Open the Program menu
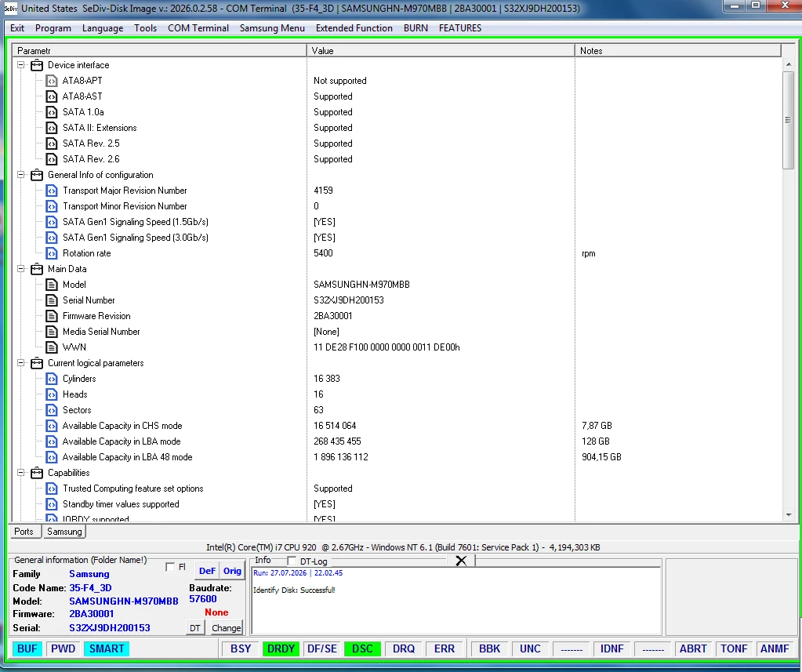This screenshot has height=672, width=802. click(53, 28)
